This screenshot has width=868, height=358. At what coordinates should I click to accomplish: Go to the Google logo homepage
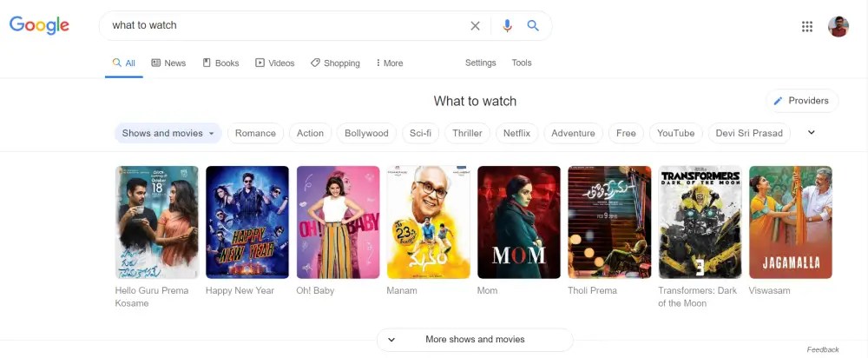click(x=39, y=25)
